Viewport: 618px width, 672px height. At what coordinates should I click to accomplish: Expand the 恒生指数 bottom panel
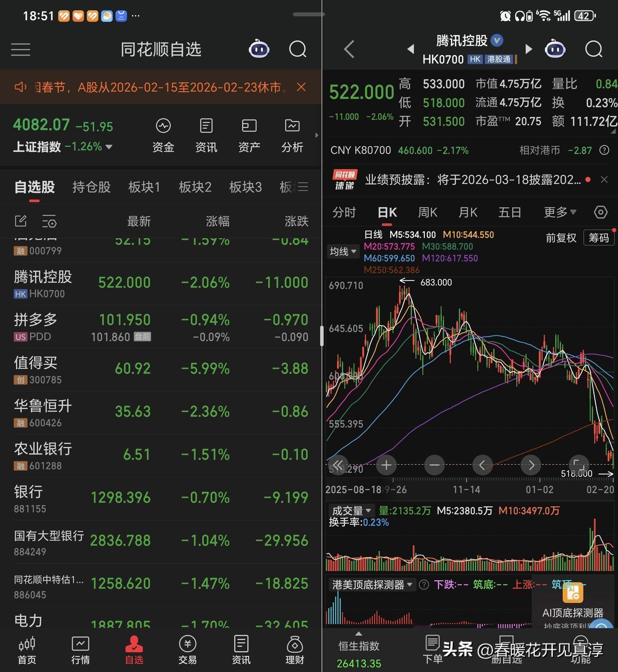359,651
